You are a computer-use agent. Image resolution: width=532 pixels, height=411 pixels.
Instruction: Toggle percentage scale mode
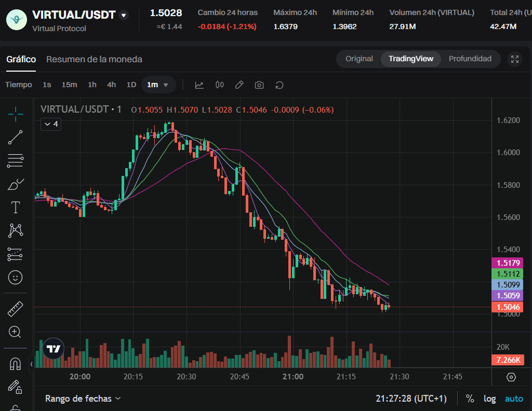[470, 399]
